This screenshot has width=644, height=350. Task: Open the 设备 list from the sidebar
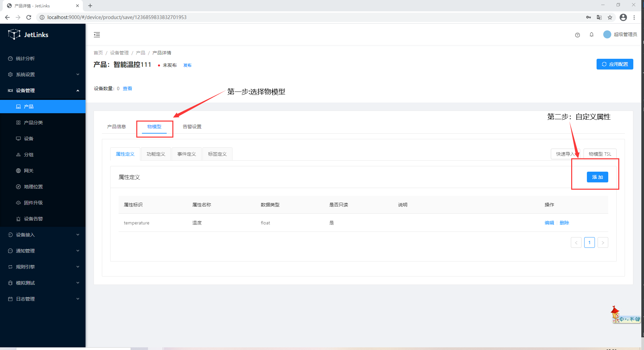pyautogui.click(x=29, y=138)
